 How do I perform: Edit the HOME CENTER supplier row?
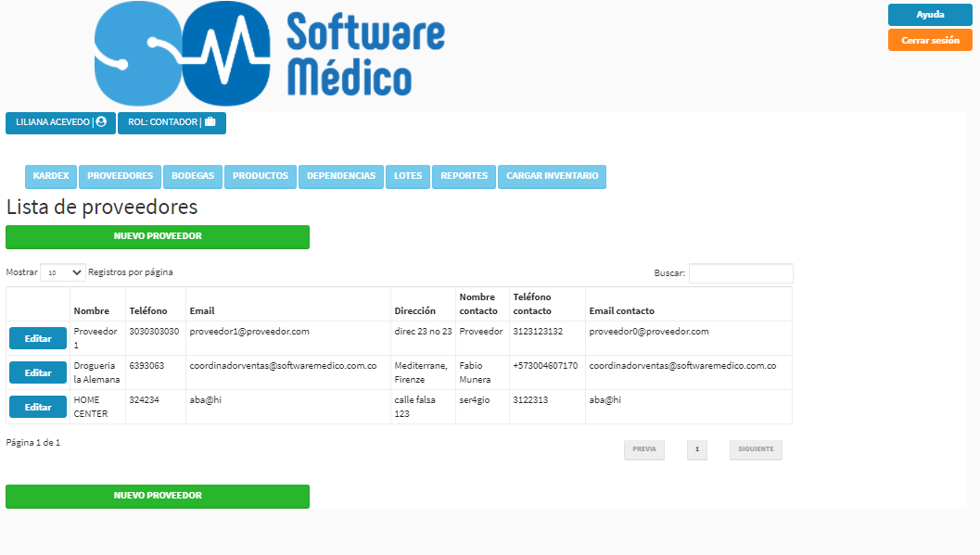pos(37,406)
